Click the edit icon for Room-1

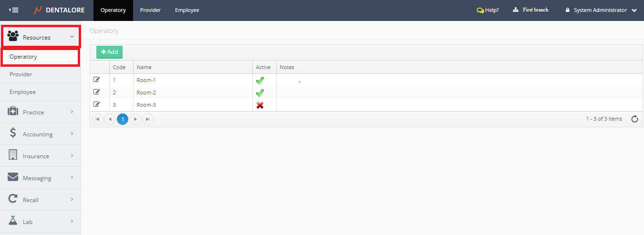[x=96, y=80]
